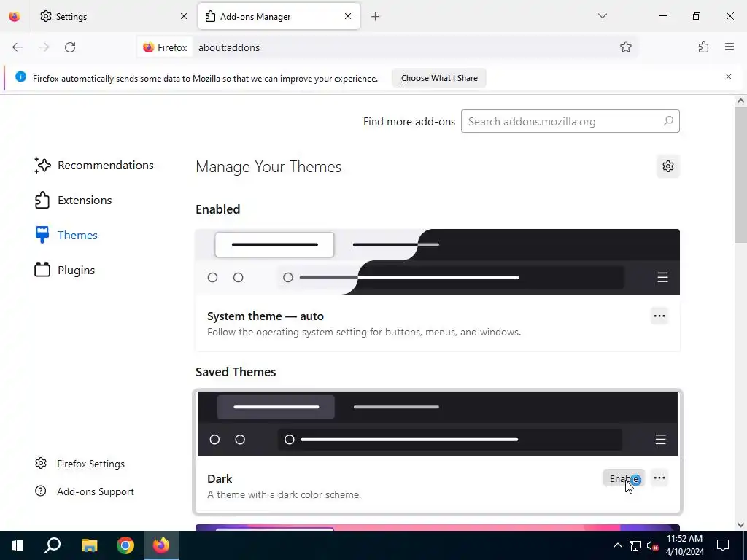Click the Recommendations sparkle icon

(42, 166)
